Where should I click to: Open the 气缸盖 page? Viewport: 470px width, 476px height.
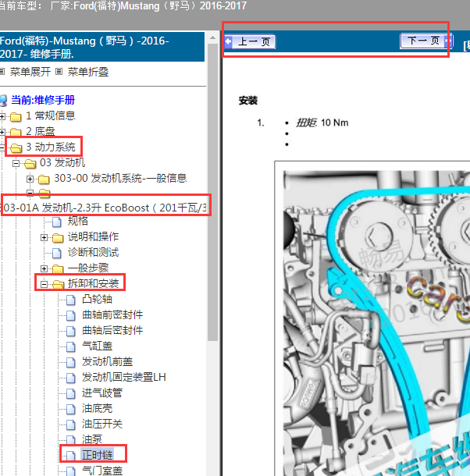pyautogui.click(x=98, y=346)
